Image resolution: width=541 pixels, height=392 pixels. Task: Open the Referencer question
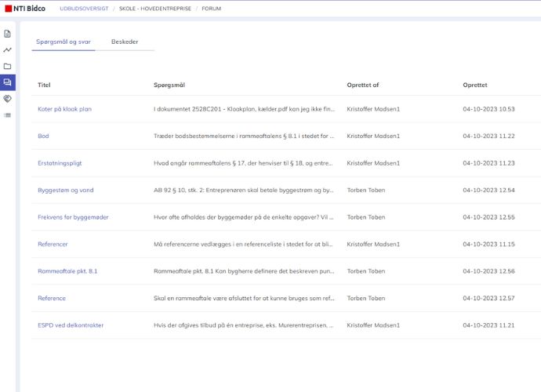coord(53,244)
